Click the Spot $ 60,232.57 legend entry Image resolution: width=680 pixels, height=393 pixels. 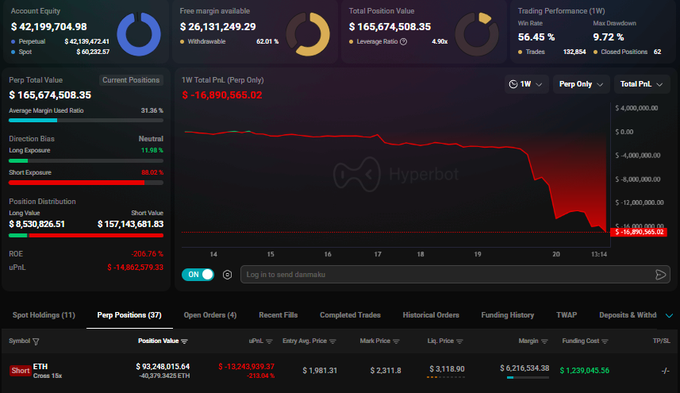(60, 52)
